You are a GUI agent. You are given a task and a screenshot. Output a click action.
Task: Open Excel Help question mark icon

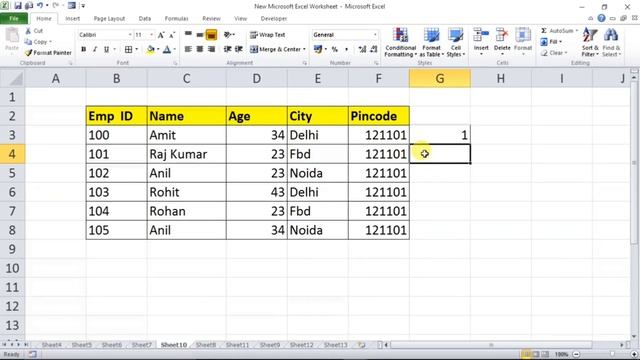[x=601, y=18]
